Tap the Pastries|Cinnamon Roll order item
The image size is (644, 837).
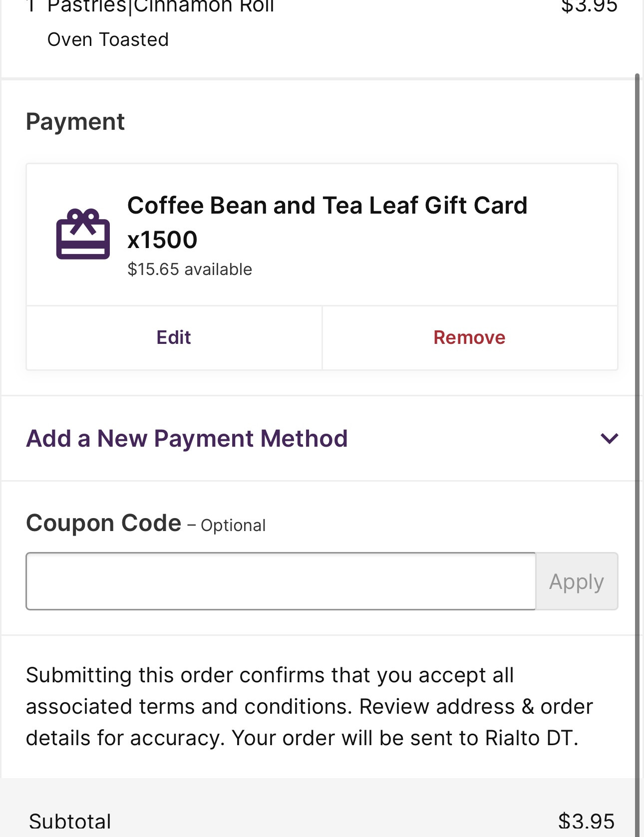coord(161,7)
